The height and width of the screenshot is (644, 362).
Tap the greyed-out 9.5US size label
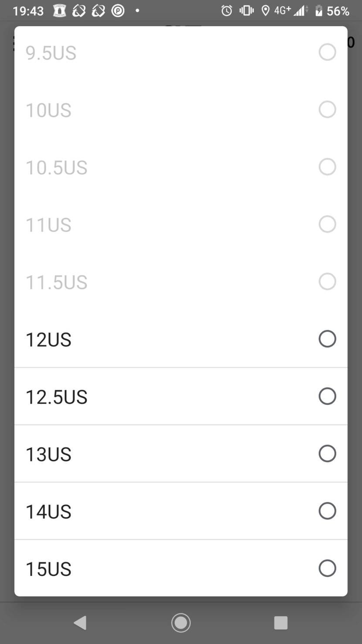(51, 53)
